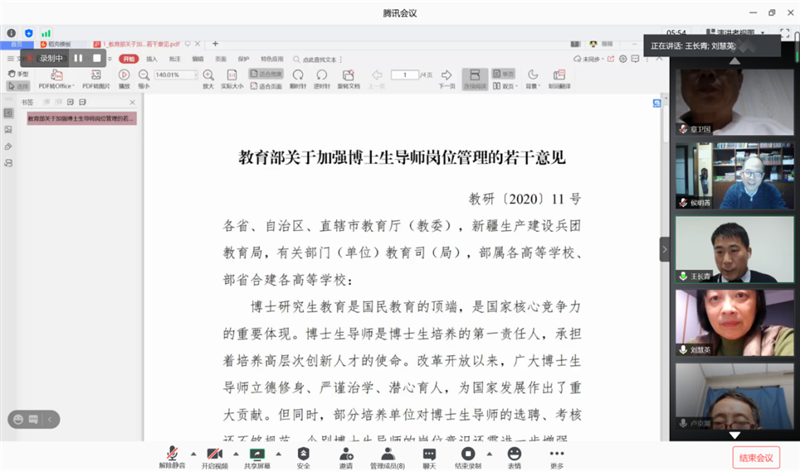Pause the screen recording
The height and width of the screenshot is (471, 800).
(x=78, y=58)
